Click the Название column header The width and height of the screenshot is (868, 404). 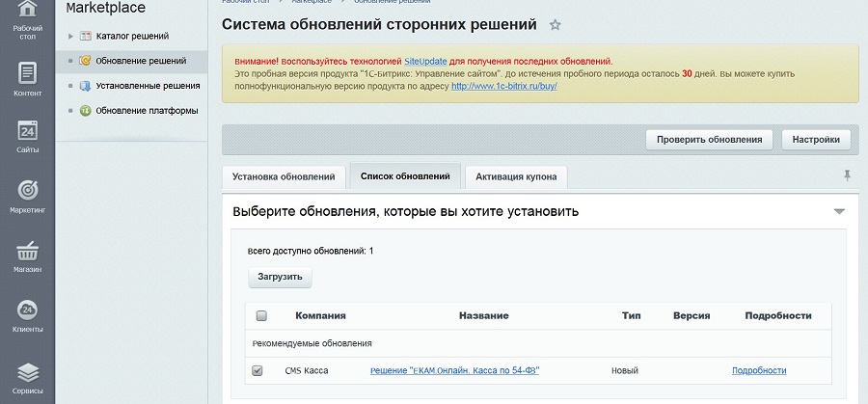click(x=484, y=316)
